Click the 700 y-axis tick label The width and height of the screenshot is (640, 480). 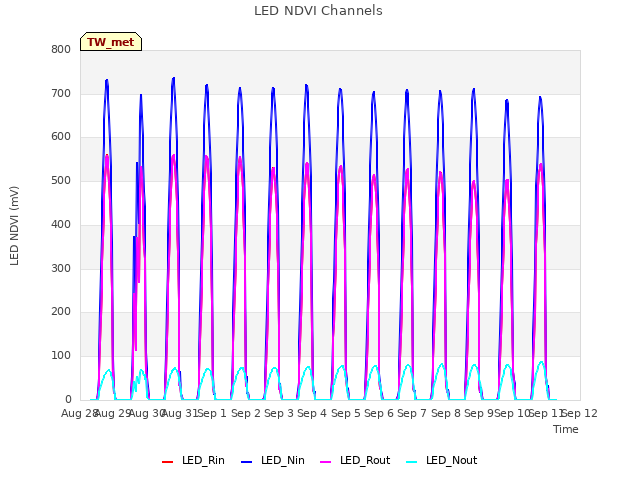[x=61, y=93]
